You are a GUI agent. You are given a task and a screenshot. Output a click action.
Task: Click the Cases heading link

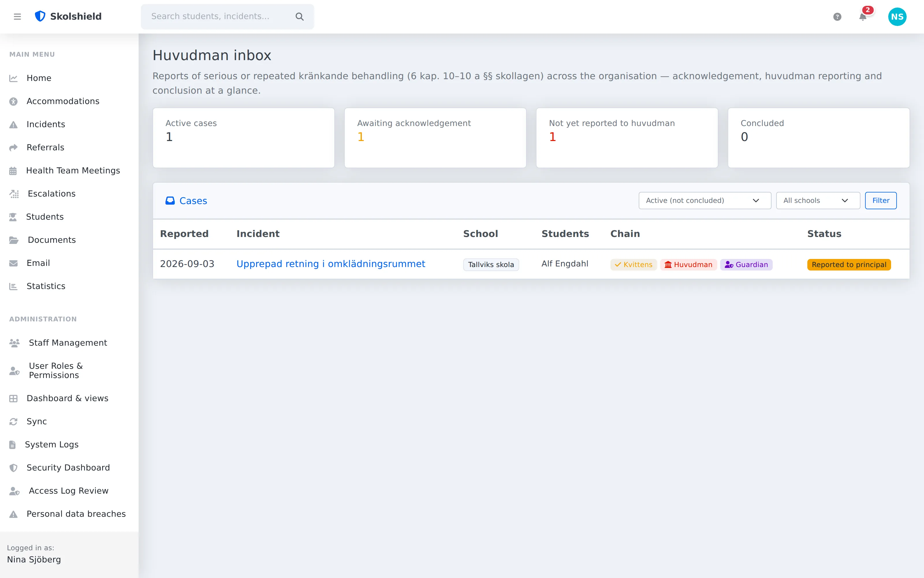tap(193, 201)
